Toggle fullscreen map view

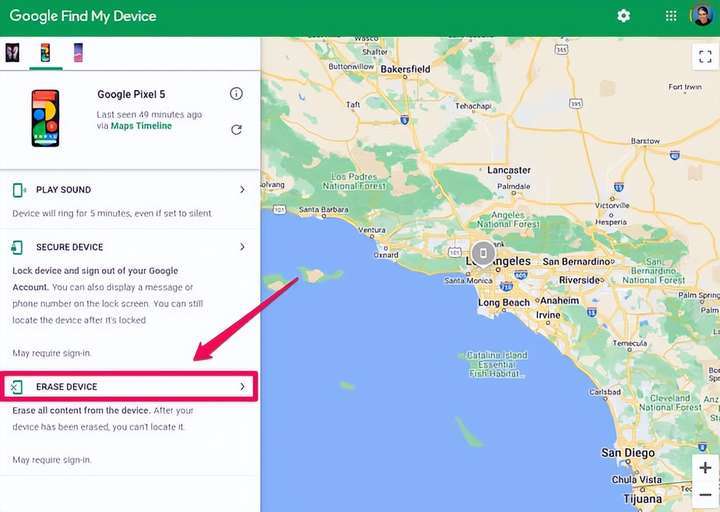(705, 57)
